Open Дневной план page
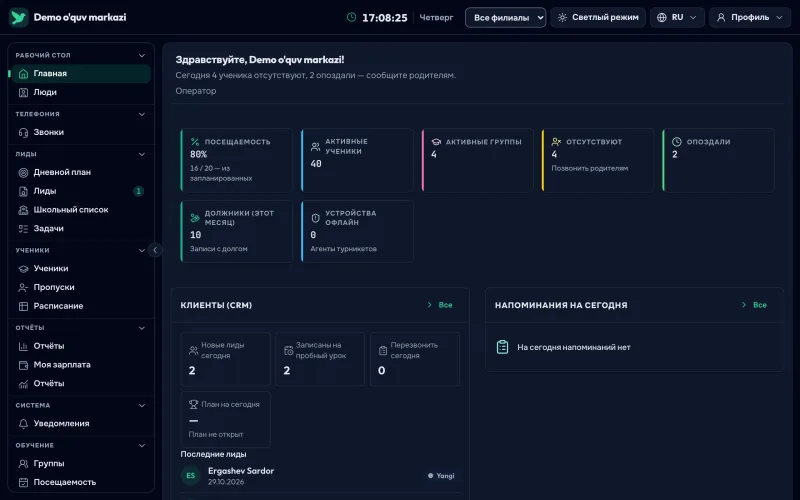This screenshot has width=800, height=500. click(81, 172)
